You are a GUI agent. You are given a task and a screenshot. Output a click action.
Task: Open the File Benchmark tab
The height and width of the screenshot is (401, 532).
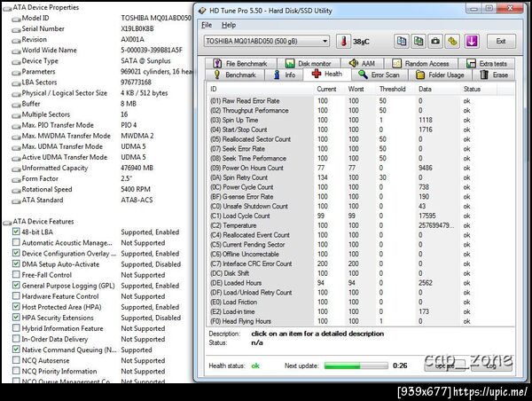click(240, 64)
